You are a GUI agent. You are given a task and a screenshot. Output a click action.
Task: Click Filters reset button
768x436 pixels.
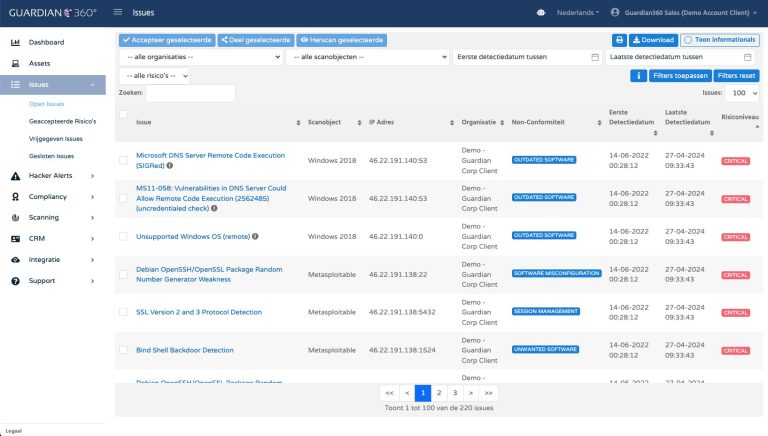tap(736, 75)
